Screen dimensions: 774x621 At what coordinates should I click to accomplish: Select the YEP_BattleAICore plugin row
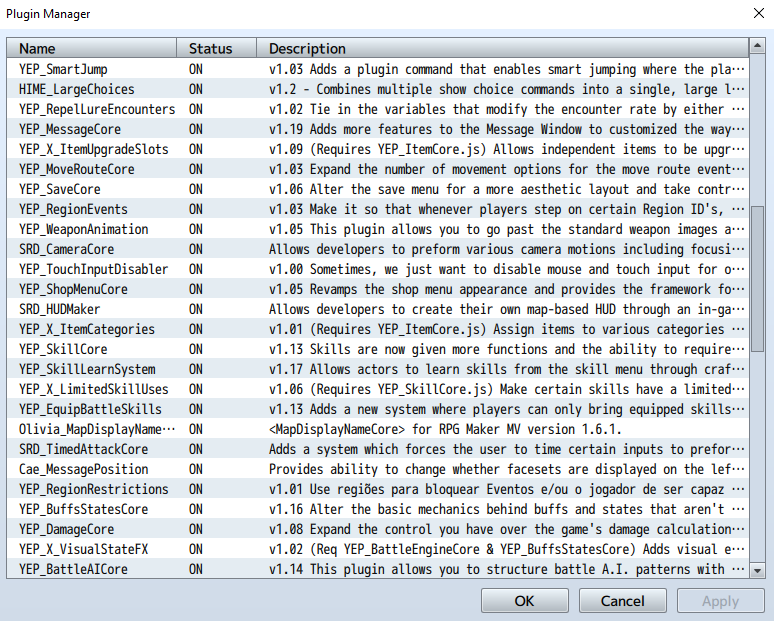click(378, 569)
